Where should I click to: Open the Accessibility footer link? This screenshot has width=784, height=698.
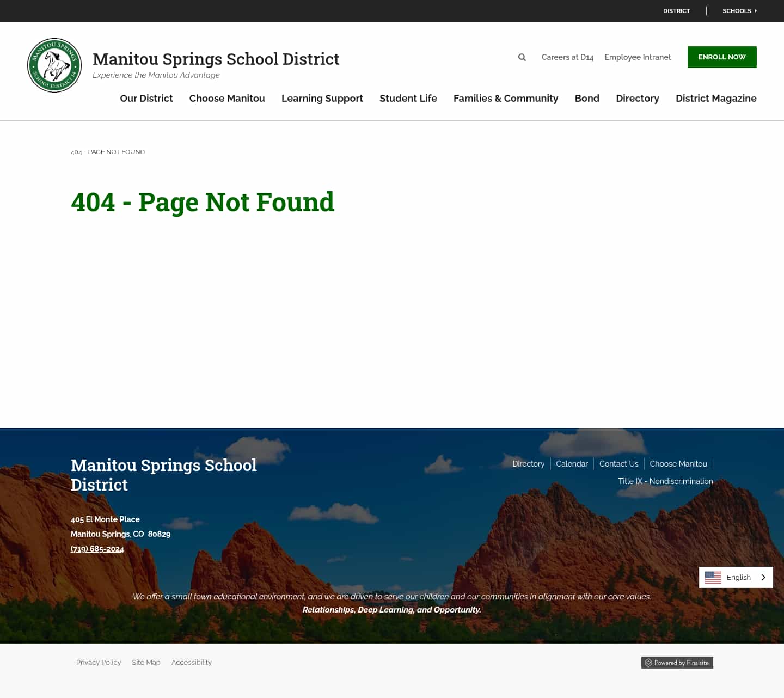click(x=192, y=663)
